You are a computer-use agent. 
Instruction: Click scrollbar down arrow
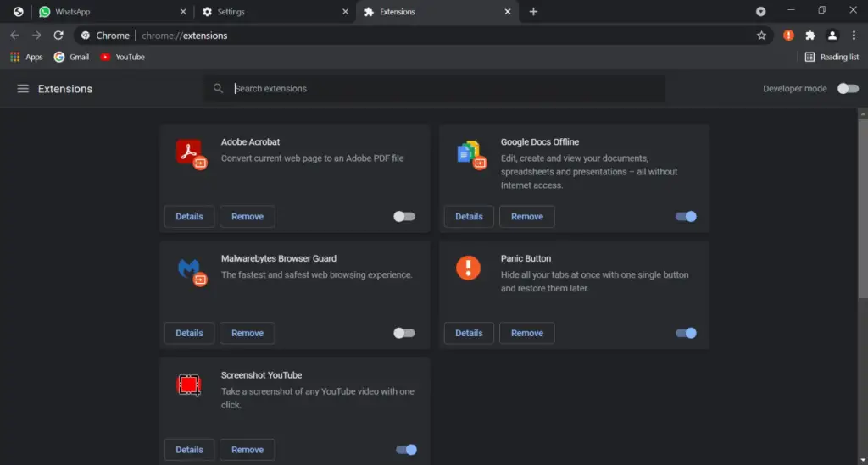862,460
